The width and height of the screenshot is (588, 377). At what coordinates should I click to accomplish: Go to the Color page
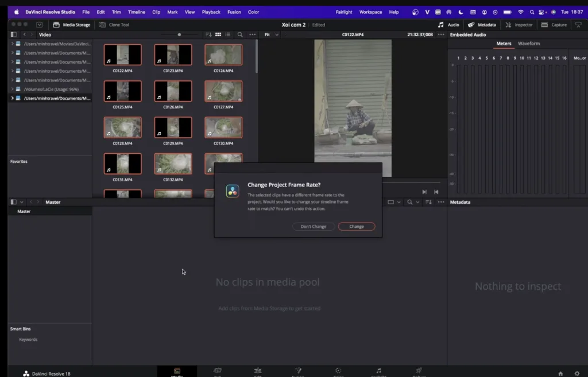[x=338, y=372]
